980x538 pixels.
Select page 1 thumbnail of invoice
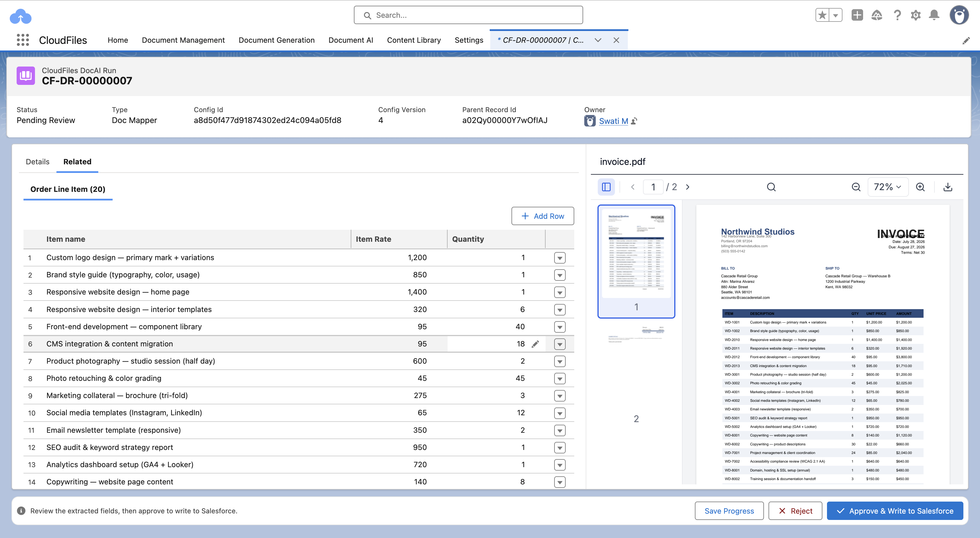click(636, 261)
